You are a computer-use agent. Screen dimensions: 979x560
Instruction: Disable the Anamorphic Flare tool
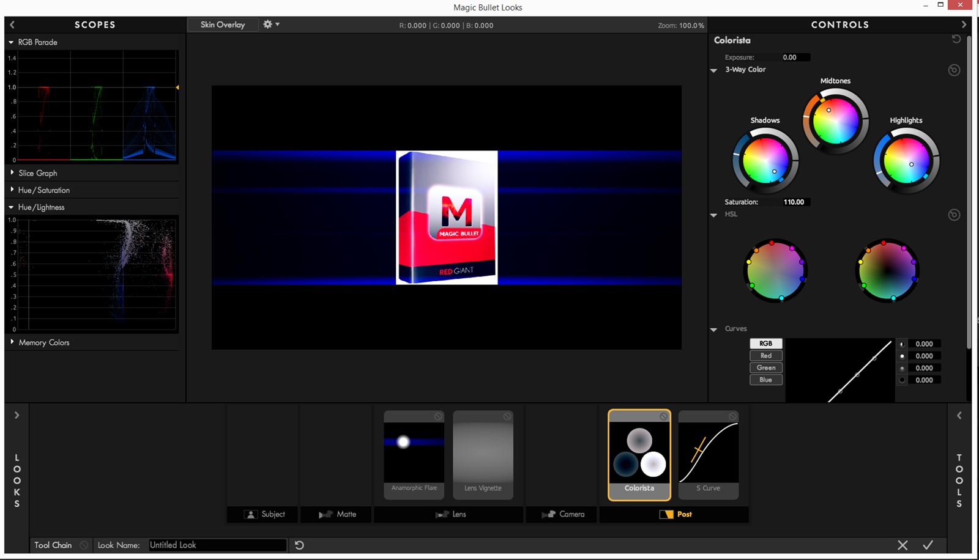438,416
